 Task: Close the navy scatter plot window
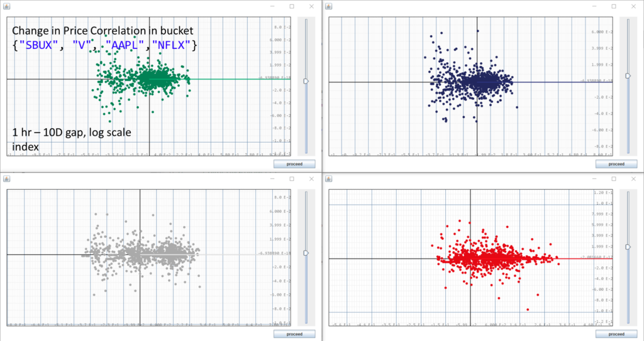(633, 6)
